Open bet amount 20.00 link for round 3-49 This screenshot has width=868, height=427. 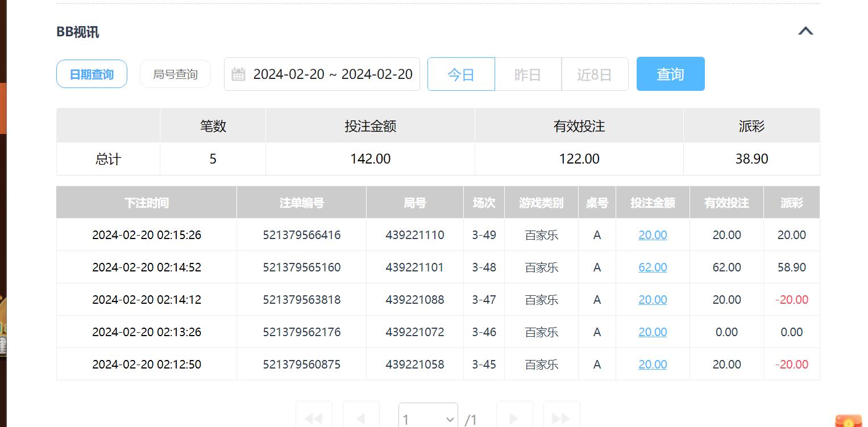click(653, 235)
